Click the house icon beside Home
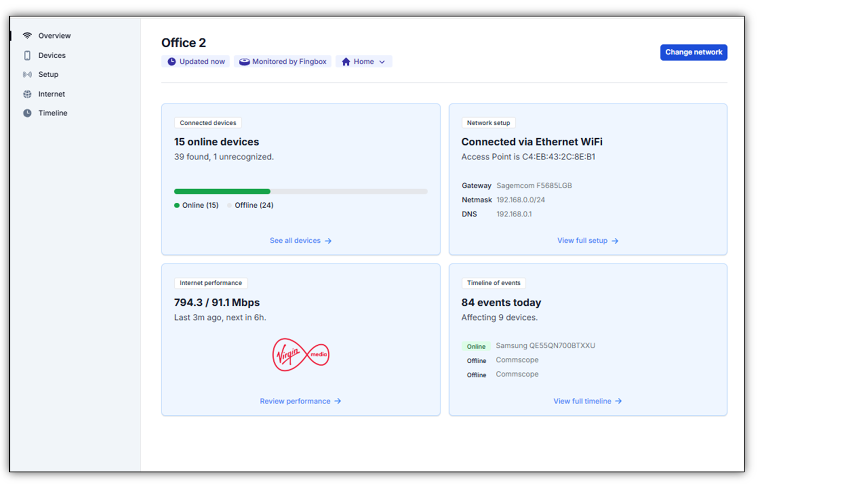The width and height of the screenshot is (868, 488). (346, 62)
